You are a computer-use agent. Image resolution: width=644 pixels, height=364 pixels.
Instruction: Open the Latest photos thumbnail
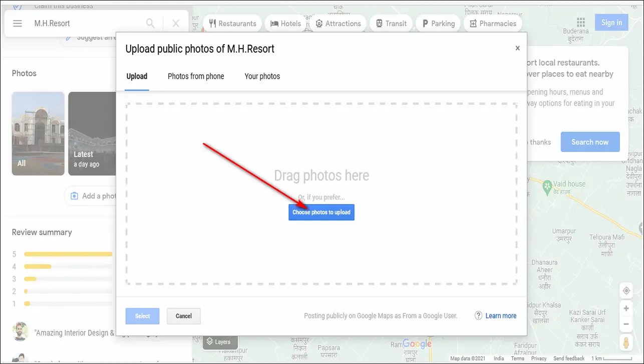92,133
